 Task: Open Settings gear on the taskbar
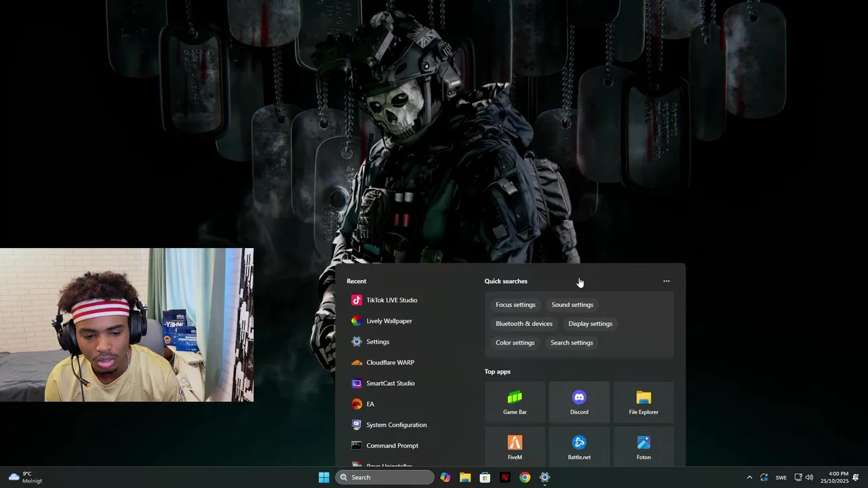click(x=545, y=477)
